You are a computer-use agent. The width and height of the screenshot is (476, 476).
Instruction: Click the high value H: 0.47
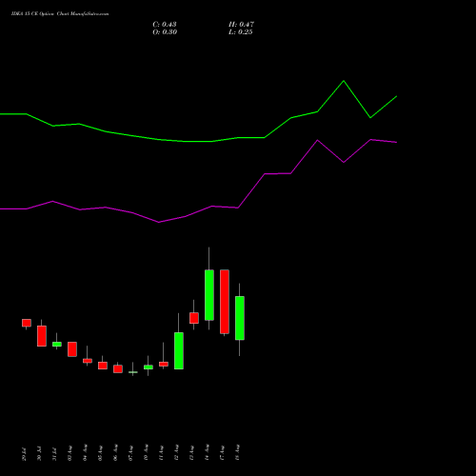click(x=241, y=25)
